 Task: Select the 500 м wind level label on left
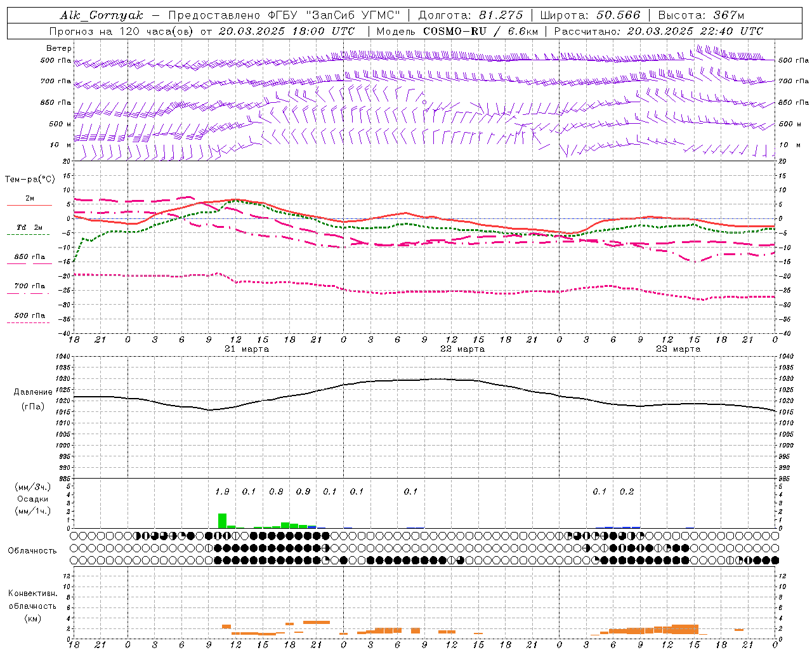coord(60,124)
